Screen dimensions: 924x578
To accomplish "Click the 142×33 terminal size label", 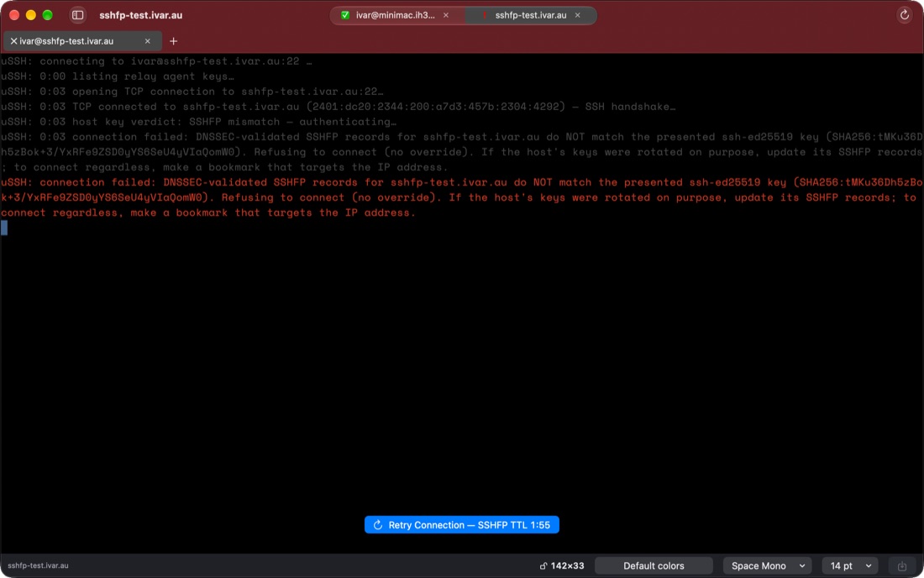I will (x=568, y=565).
